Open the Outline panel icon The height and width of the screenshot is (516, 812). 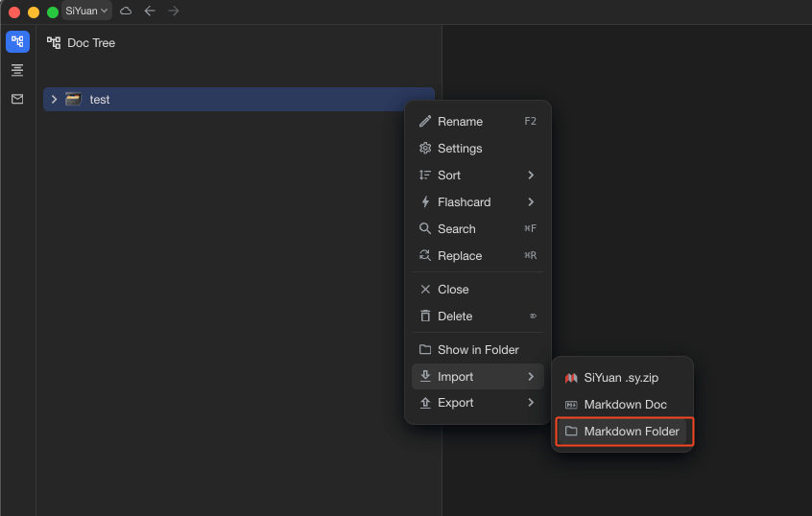(x=17, y=70)
